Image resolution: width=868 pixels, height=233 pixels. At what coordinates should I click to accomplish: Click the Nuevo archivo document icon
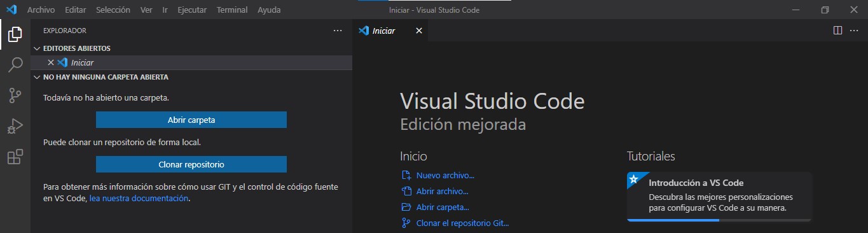click(x=406, y=176)
